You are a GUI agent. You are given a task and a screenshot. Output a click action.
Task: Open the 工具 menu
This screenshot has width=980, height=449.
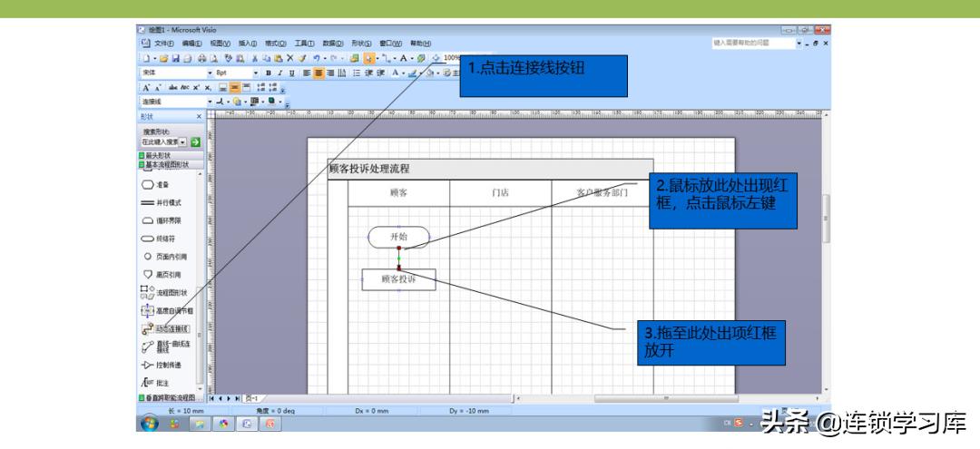(304, 44)
